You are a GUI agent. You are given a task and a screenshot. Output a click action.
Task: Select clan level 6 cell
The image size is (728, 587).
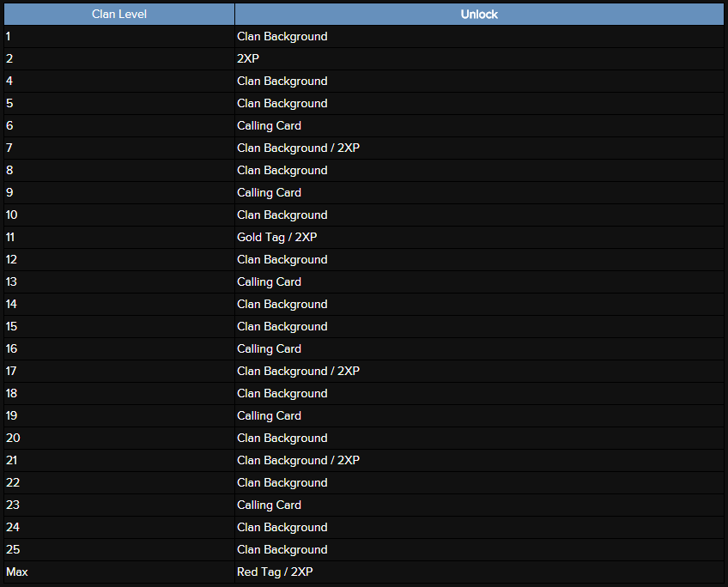pyautogui.click(x=119, y=125)
